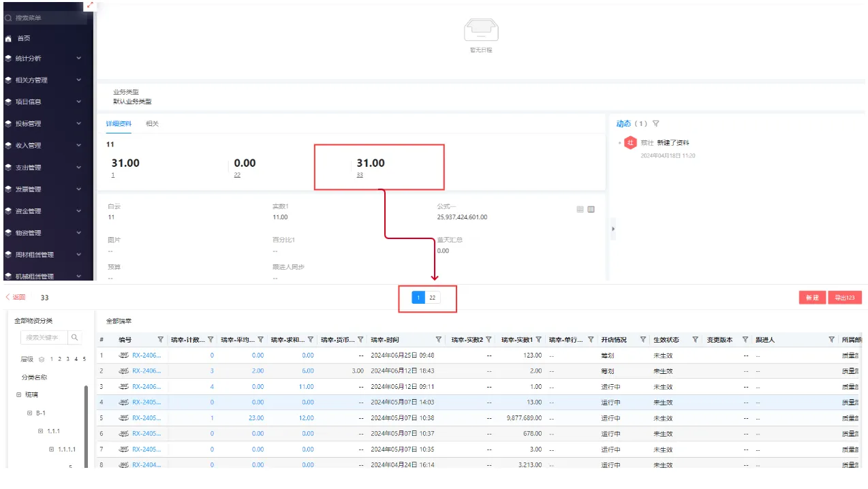Click the 首页 home icon in sidebar
This screenshot has height=489, width=868.
tap(8, 39)
